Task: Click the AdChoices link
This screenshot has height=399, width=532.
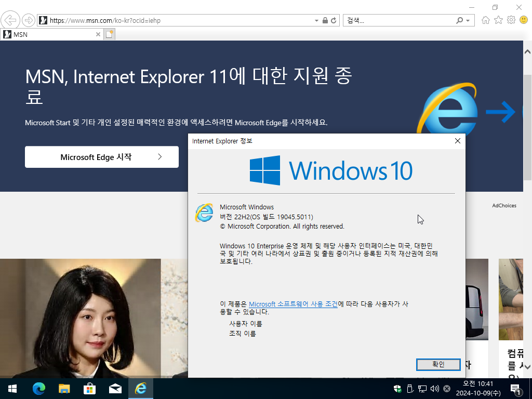Action: [x=504, y=206]
